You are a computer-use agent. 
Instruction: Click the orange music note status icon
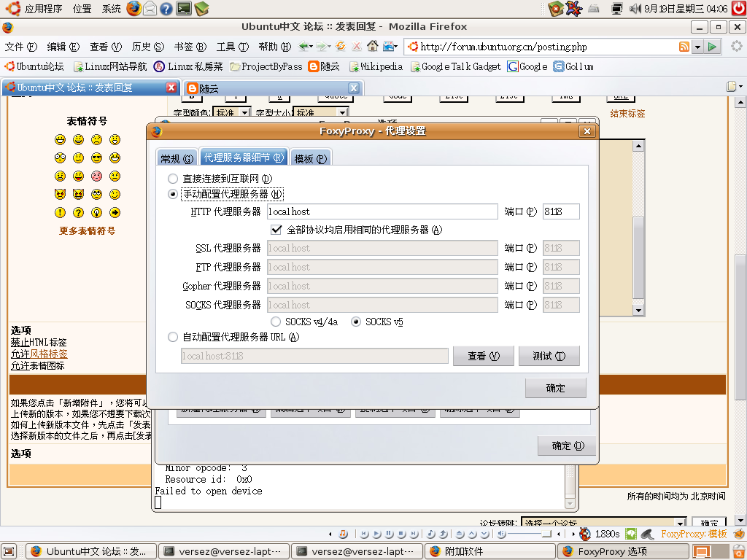coord(343,534)
